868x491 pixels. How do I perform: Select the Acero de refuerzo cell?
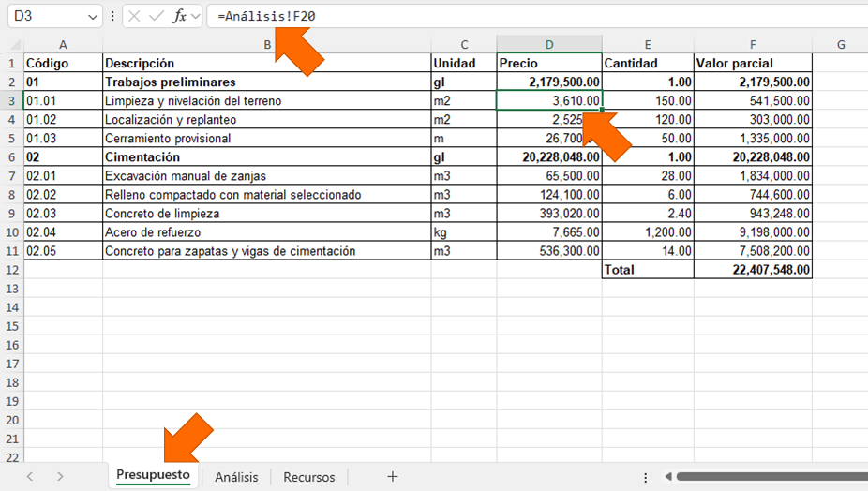coord(267,232)
